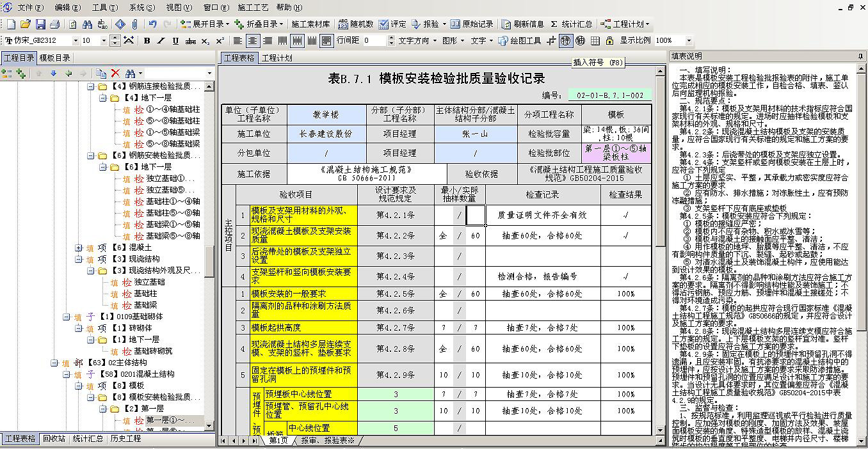868x449 pixels.
Task: Switch to the 工程计划 tab above the form
Action: click(277, 58)
